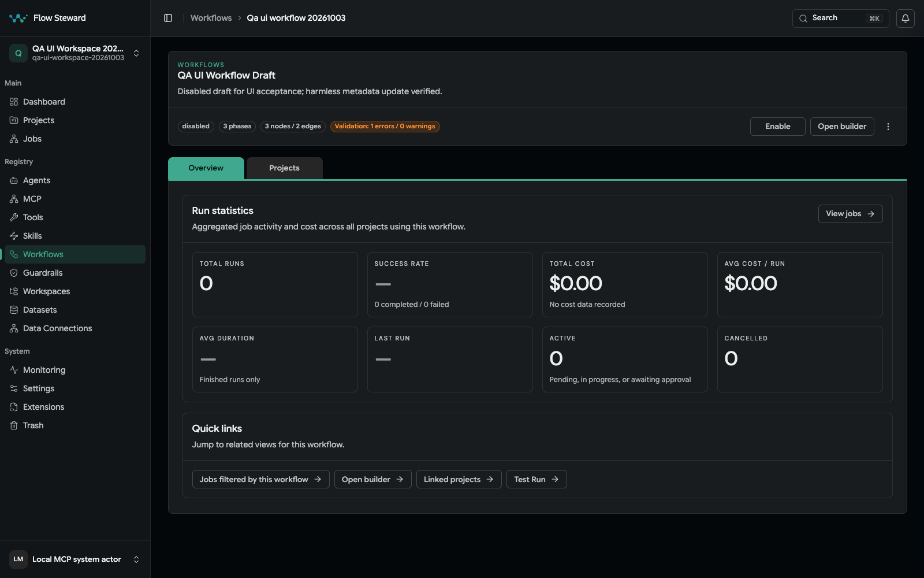Open the notifications bell
The height and width of the screenshot is (578, 924).
[x=905, y=18]
